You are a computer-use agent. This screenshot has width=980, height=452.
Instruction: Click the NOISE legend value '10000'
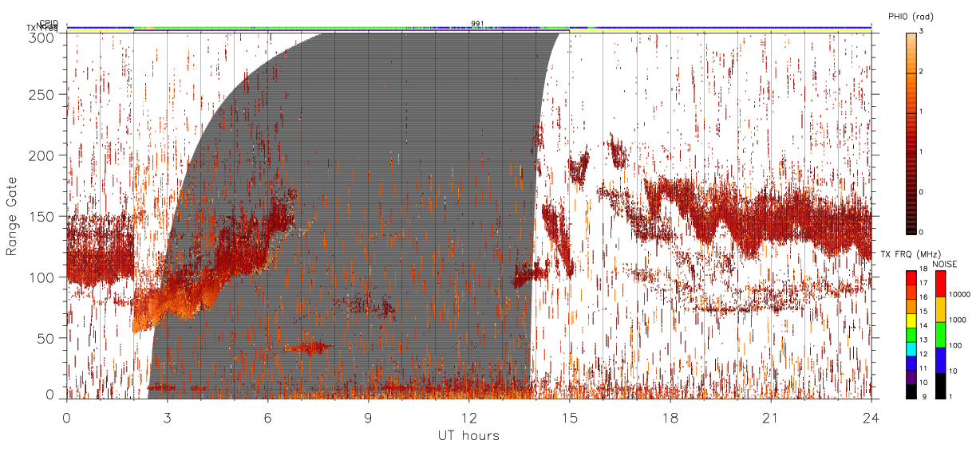pyautogui.click(x=959, y=294)
